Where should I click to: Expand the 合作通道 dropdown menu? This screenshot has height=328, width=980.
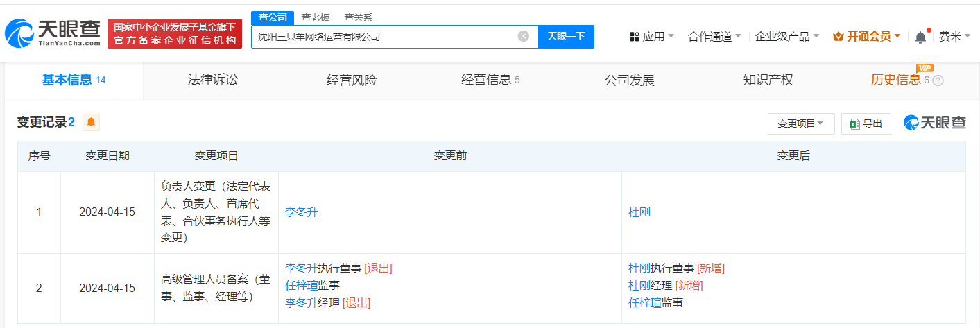714,37
